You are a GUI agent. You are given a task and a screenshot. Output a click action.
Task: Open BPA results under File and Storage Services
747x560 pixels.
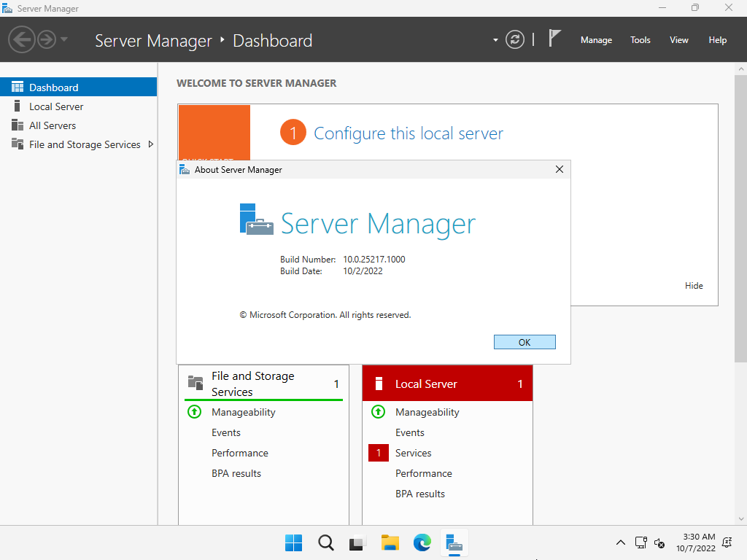click(236, 473)
